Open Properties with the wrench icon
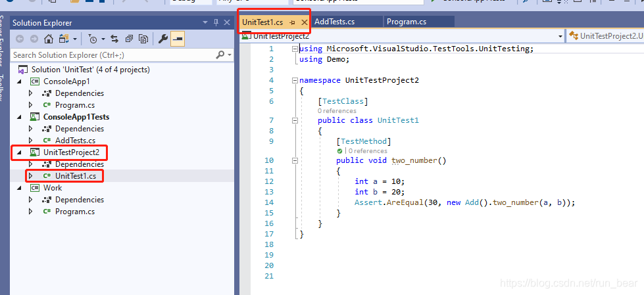This screenshot has height=295, width=644. [x=163, y=39]
